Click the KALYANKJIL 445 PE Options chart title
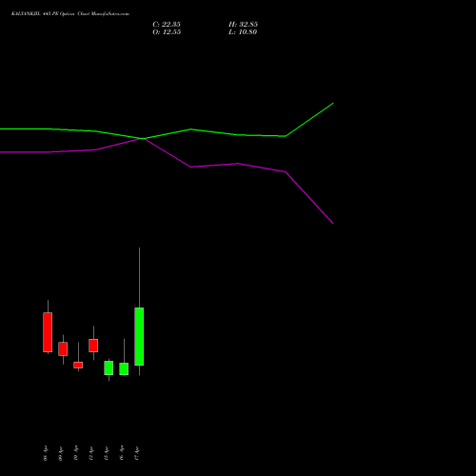This screenshot has width=476, height=476. [70, 14]
